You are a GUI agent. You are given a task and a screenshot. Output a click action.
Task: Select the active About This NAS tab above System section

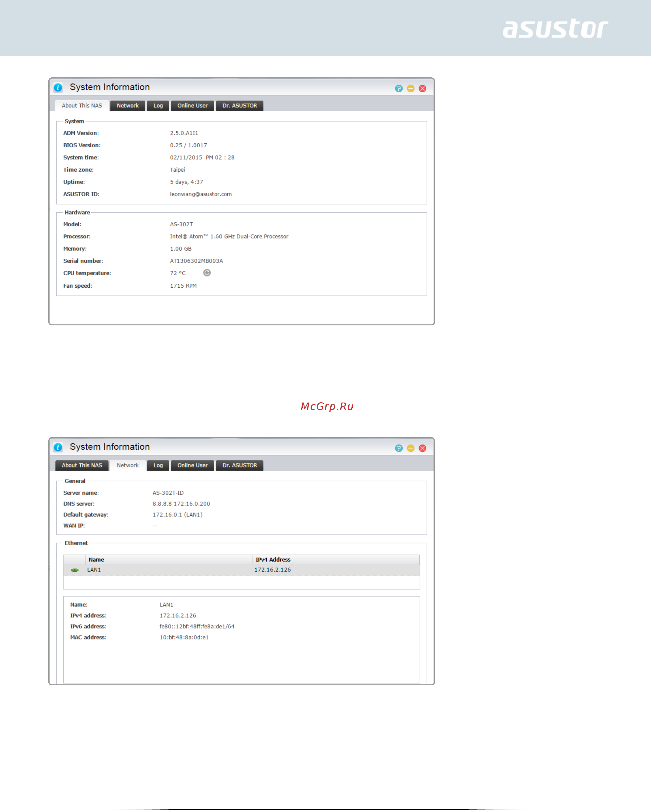(82, 106)
